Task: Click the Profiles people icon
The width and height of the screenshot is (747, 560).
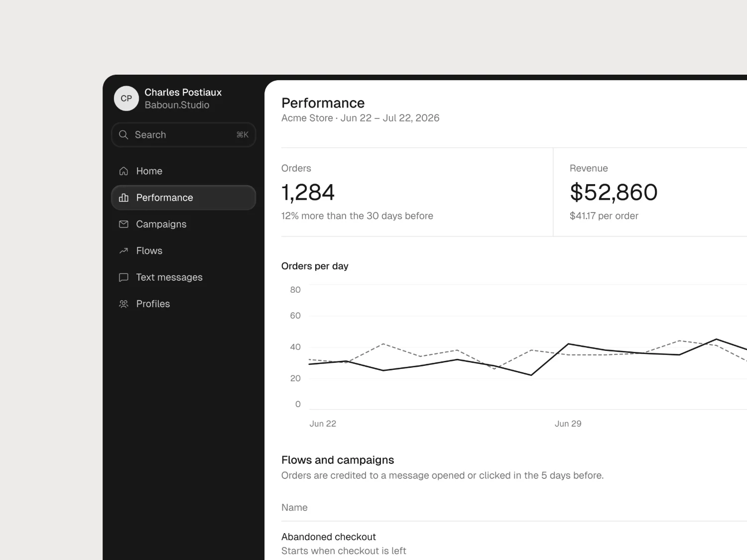Action: [x=124, y=304]
